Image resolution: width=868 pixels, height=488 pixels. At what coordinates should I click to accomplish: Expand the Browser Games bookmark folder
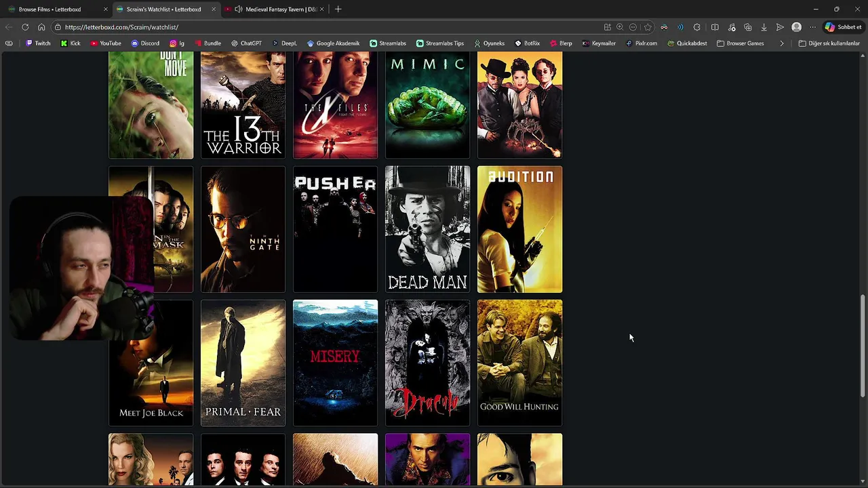click(x=740, y=43)
